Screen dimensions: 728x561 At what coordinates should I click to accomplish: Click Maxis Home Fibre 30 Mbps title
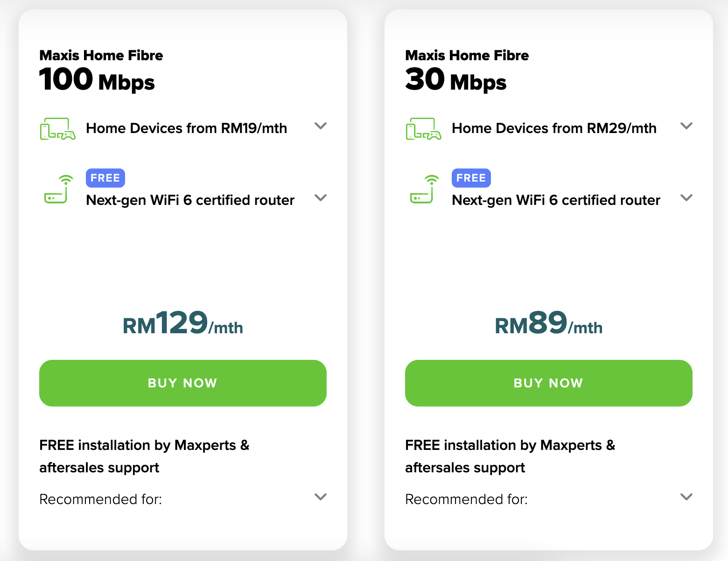point(467,70)
